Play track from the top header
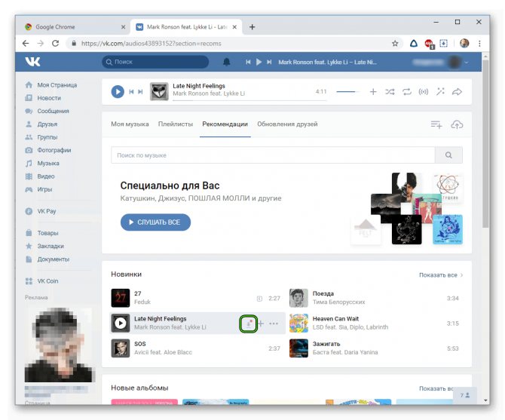The image size is (505, 420). click(259, 62)
